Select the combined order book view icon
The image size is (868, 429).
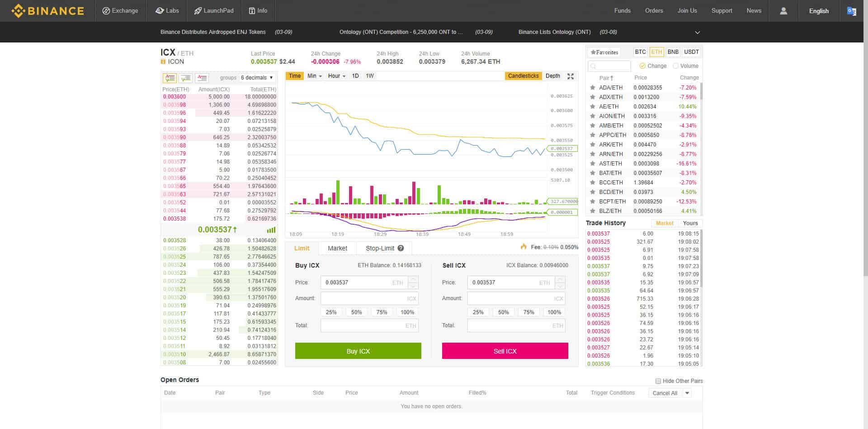coord(170,78)
